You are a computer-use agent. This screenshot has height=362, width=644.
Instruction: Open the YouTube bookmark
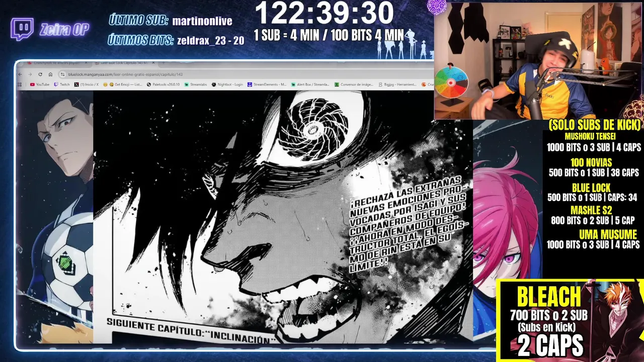[x=39, y=84]
